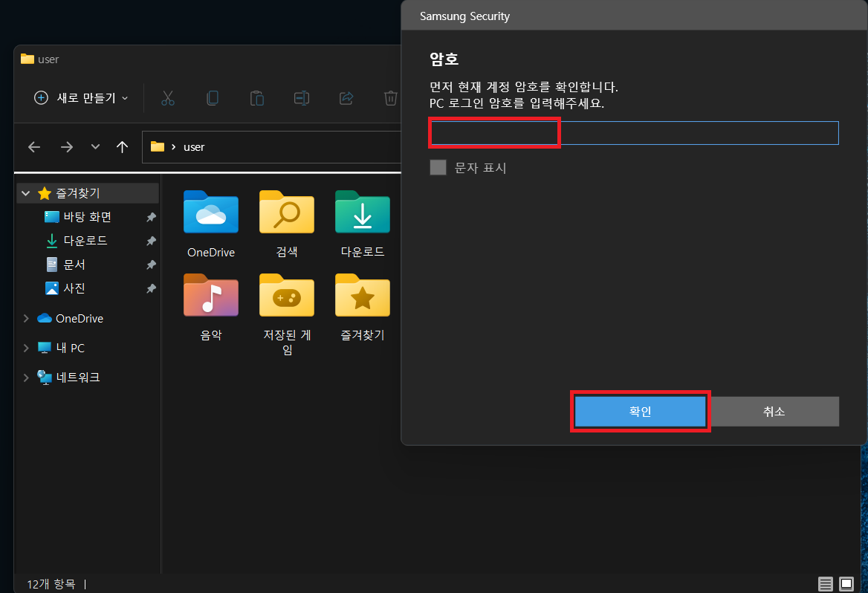Click the Copy icon in Explorer toolbar
The image size is (868, 593).
212,98
